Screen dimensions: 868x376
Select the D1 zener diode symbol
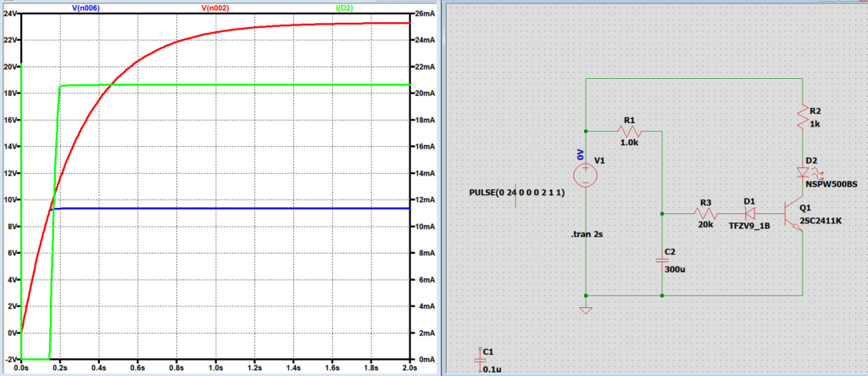(x=750, y=214)
